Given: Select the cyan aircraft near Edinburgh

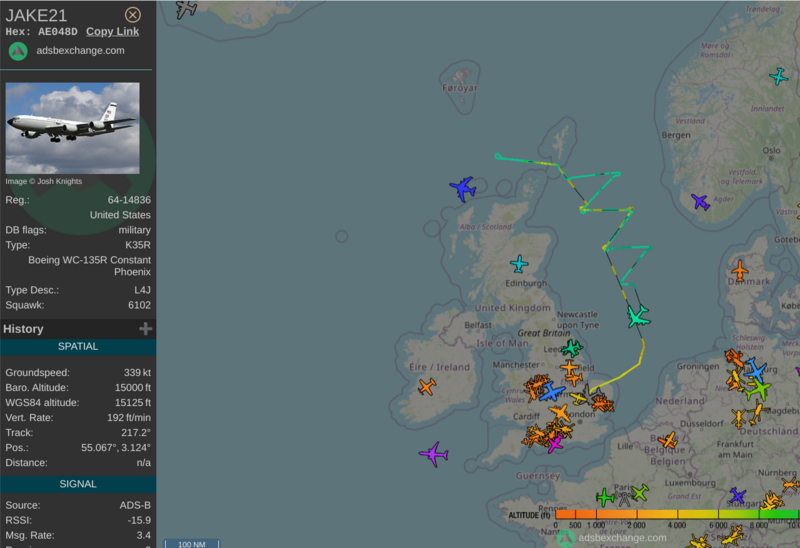Looking at the screenshot, I should pos(519,264).
